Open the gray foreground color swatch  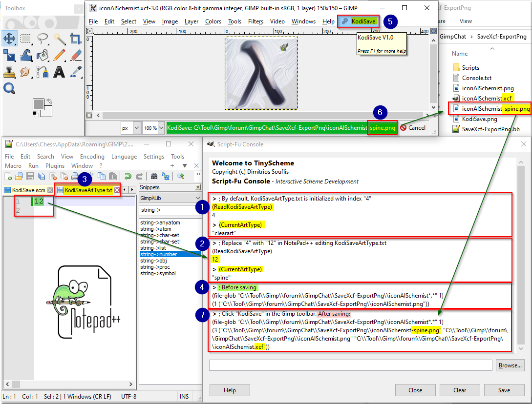coord(38,104)
